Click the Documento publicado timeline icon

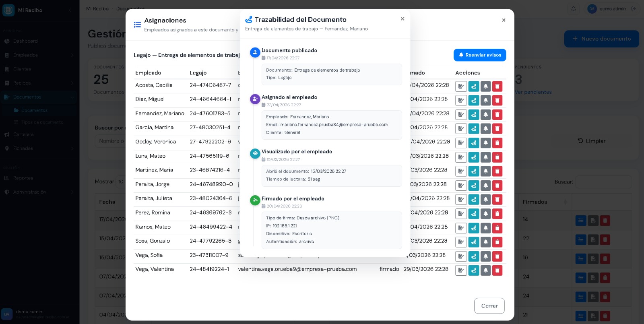pos(255,52)
